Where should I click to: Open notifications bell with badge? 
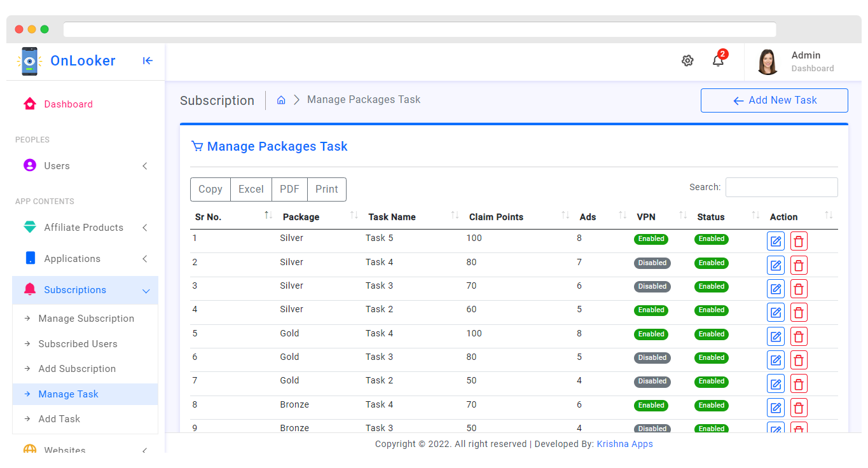click(x=719, y=60)
